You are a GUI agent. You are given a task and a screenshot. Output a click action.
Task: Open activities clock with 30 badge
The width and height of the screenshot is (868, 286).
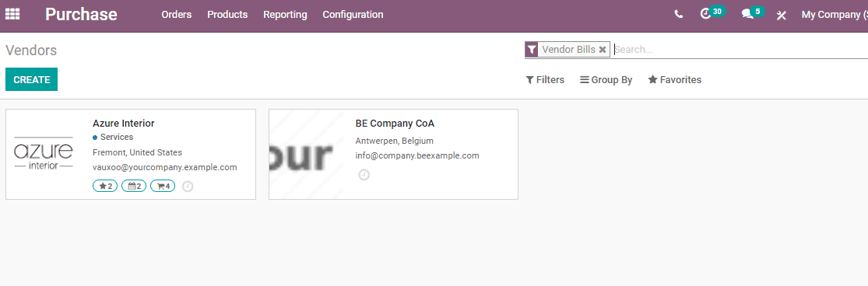(712, 12)
